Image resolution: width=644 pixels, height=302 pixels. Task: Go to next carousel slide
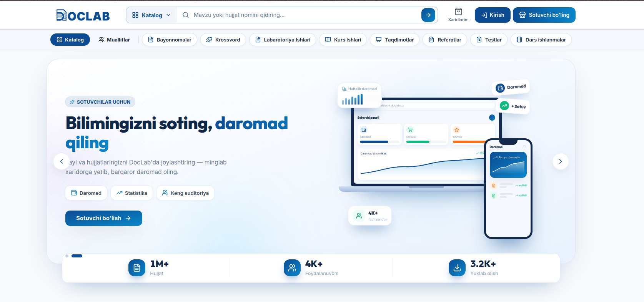(x=561, y=161)
